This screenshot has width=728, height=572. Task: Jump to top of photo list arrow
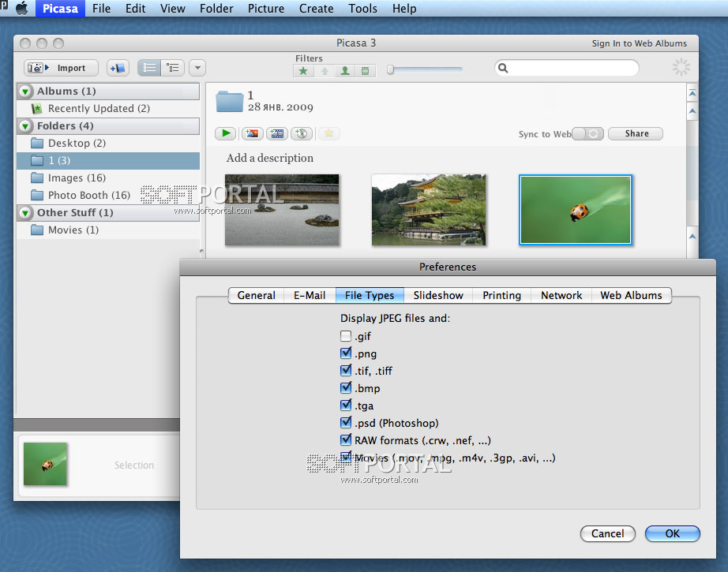(x=692, y=93)
